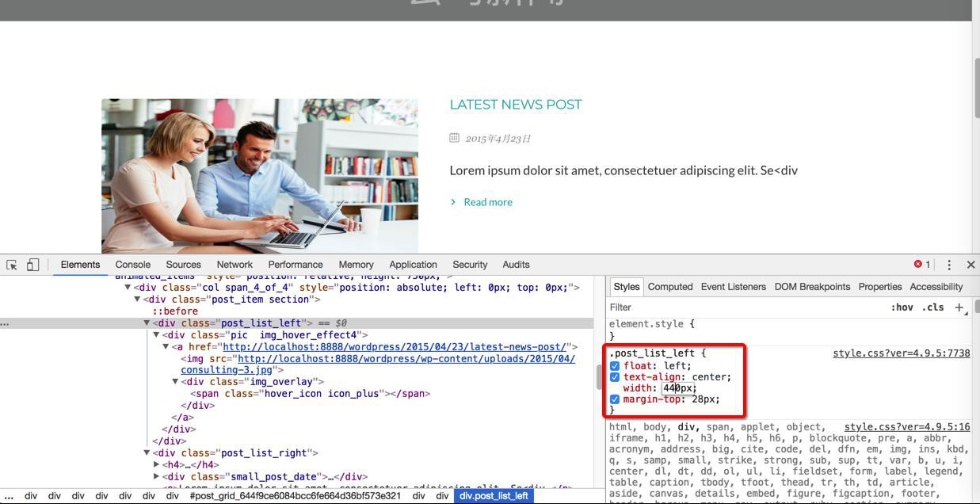Collapse the div class="pic img_hover_effect4" node
The image size is (980, 504).
(x=156, y=335)
